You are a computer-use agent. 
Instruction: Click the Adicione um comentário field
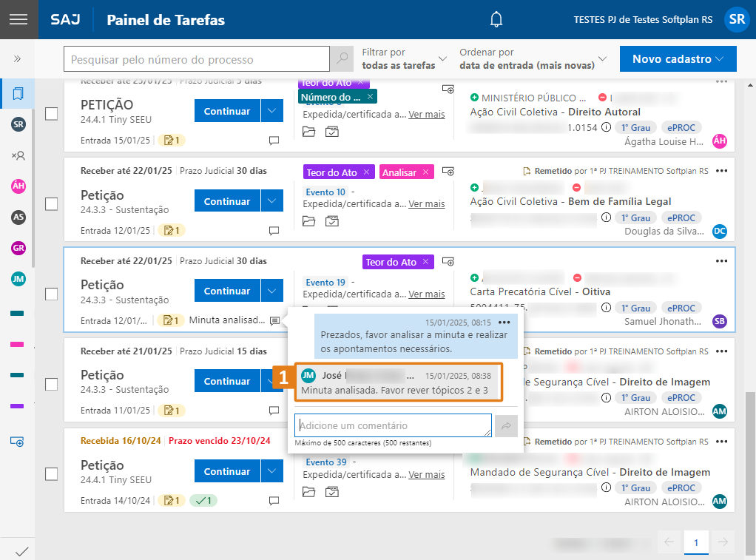coord(393,425)
